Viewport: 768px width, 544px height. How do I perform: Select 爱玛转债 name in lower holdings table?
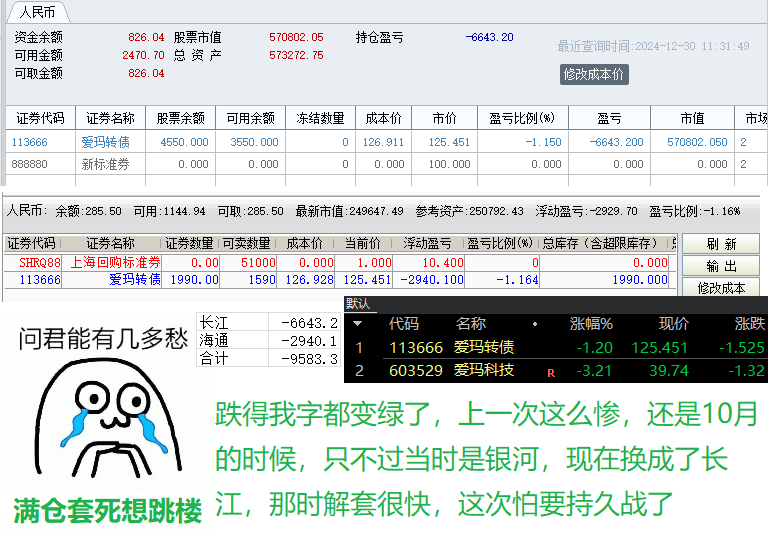coord(135,280)
